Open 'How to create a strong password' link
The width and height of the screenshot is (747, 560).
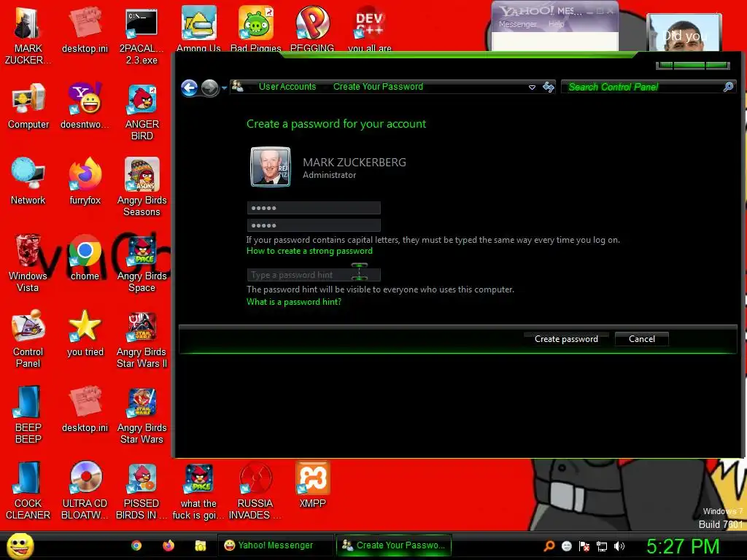pyautogui.click(x=309, y=251)
